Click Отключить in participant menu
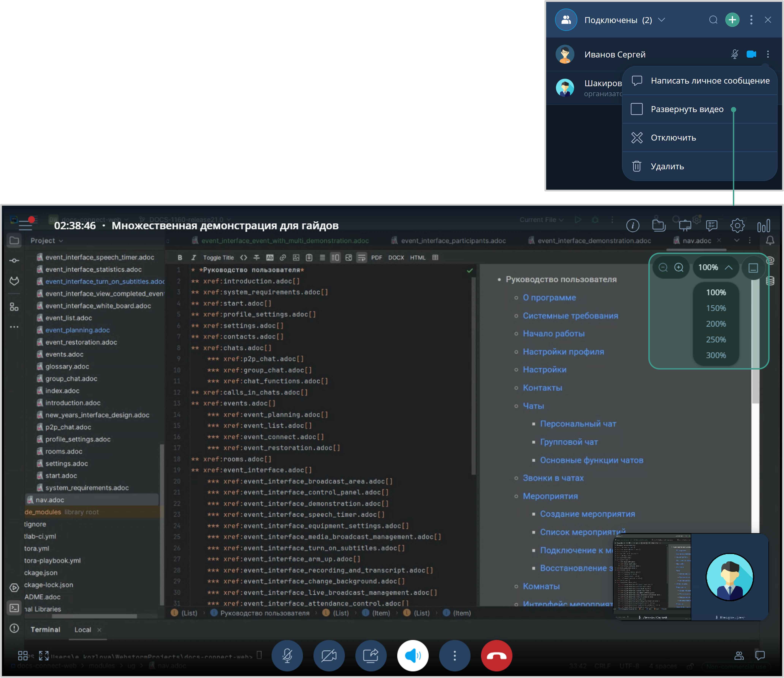Image resolution: width=784 pixels, height=678 pixels. [x=673, y=138]
